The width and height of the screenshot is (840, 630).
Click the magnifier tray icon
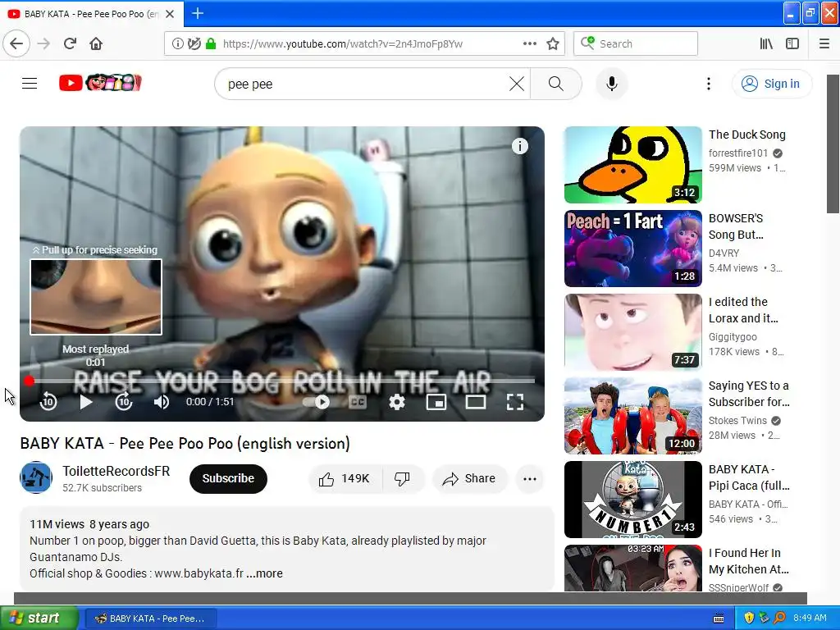point(779,619)
